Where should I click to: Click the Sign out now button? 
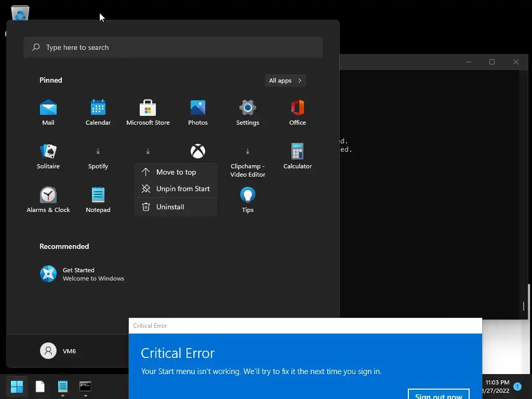click(438, 394)
